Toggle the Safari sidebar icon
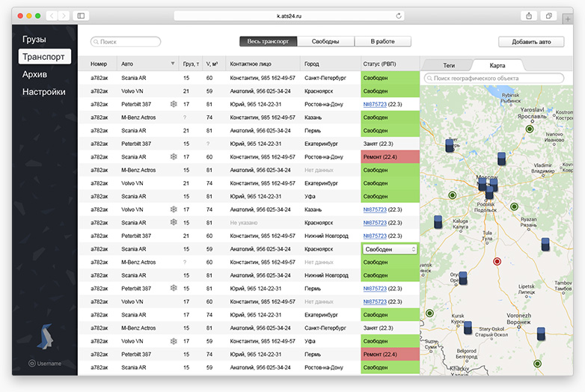Screen dimensions: 585x392 tap(81, 16)
